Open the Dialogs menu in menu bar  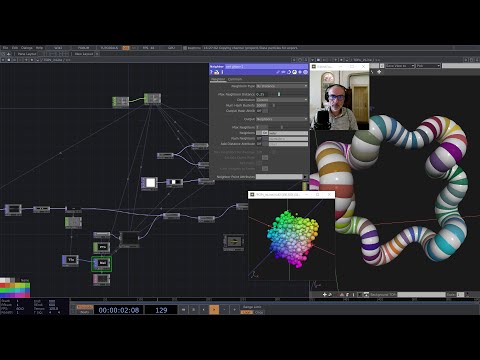click(x=27, y=48)
